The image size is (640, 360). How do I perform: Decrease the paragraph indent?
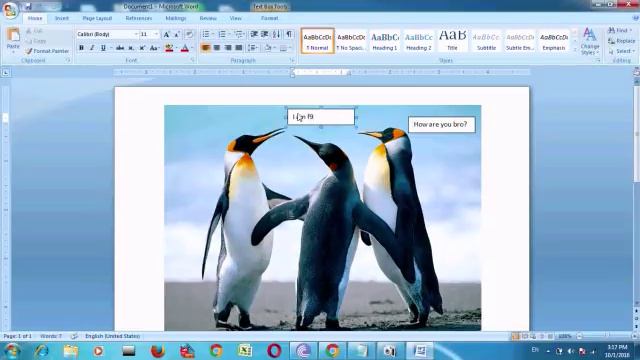(x=254, y=35)
